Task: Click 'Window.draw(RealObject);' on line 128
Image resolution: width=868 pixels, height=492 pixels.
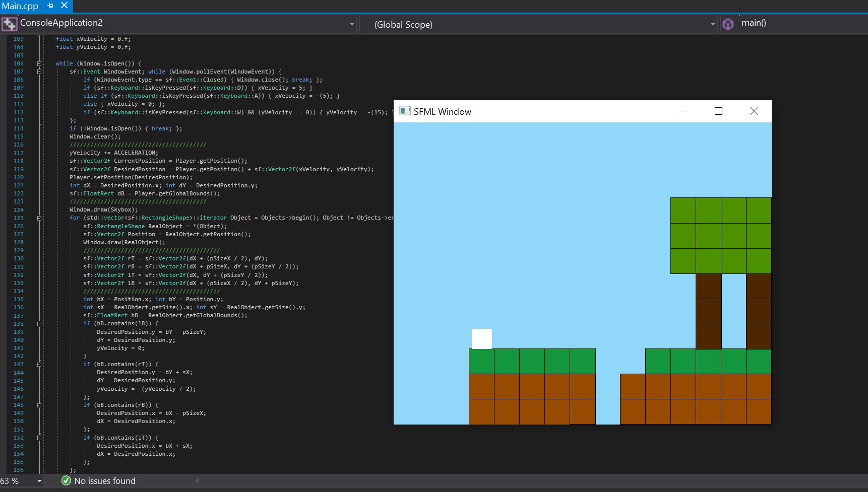Action: (x=124, y=242)
